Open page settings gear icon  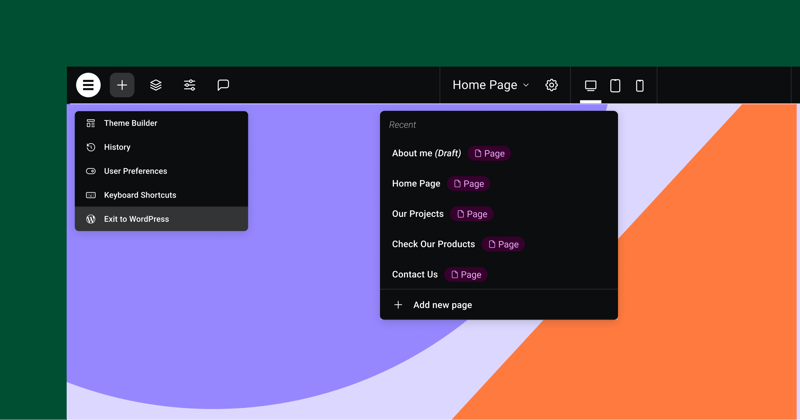pos(551,85)
